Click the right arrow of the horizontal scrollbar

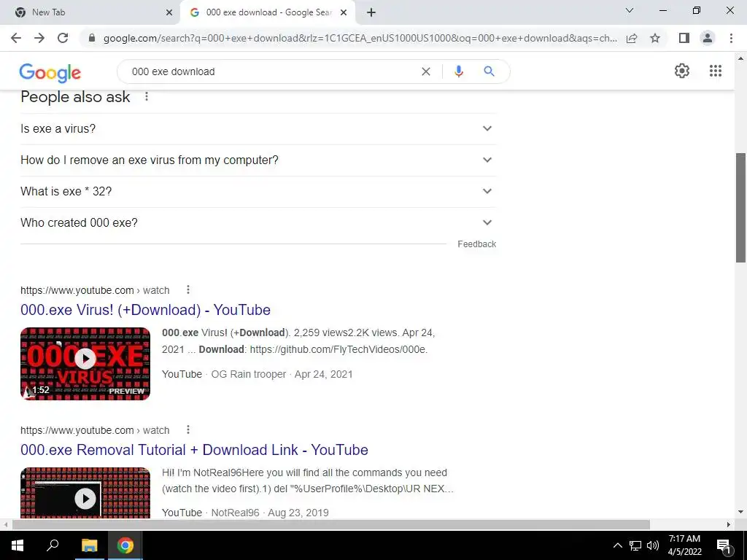pos(729,524)
